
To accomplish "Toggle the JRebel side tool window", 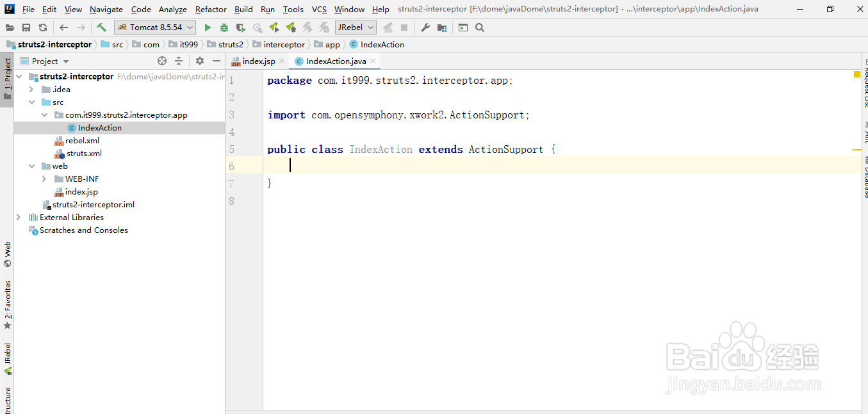I will pyautogui.click(x=7, y=358).
